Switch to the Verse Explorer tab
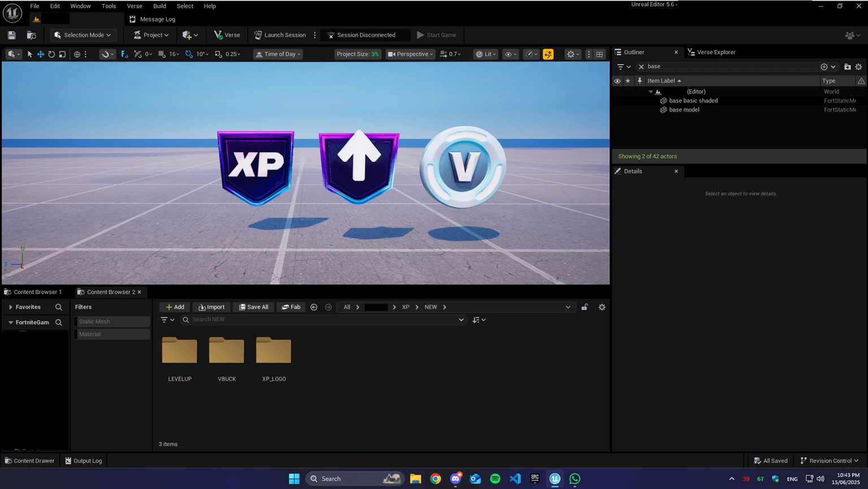 click(x=711, y=52)
